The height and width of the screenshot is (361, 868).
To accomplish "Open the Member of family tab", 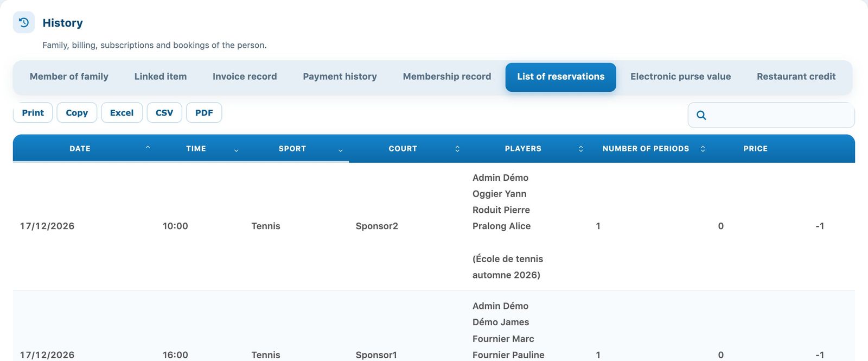I will 69,77.
